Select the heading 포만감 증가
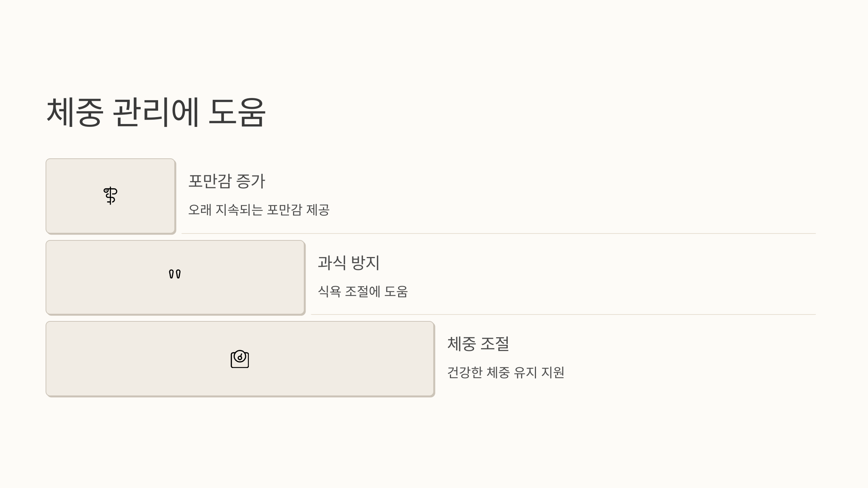Viewport: 868px width, 488px height. pyautogui.click(x=227, y=181)
